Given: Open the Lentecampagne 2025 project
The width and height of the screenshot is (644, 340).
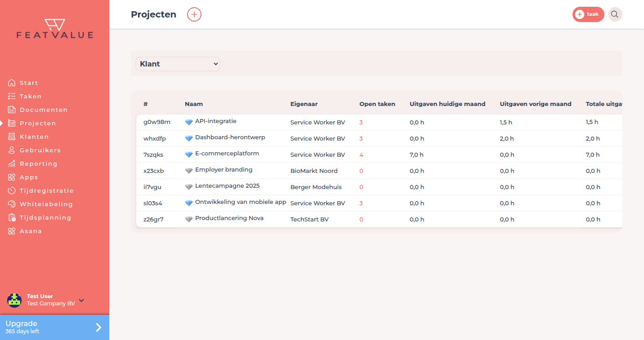Looking at the screenshot, I should pyautogui.click(x=228, y=186).
